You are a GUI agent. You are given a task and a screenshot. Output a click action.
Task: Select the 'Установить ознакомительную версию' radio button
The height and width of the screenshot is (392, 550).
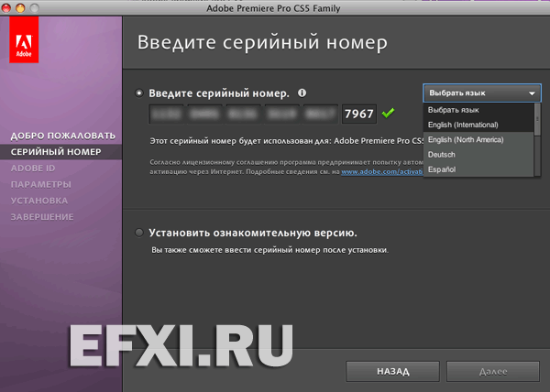139,233
